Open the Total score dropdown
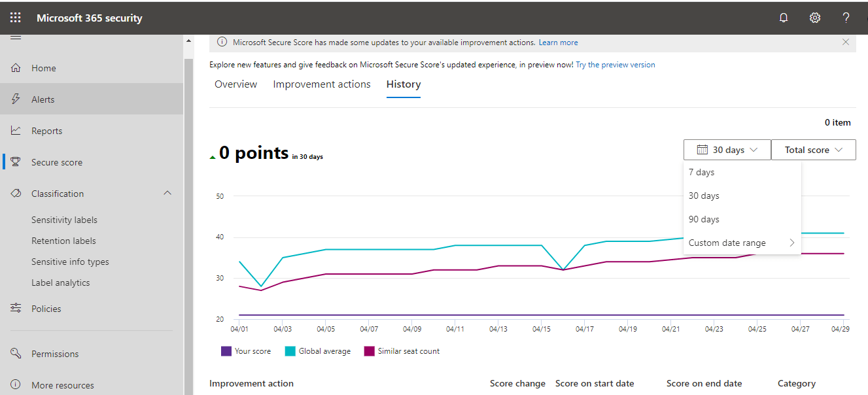This screenshot has height=395, width=868. pos(814,150)
